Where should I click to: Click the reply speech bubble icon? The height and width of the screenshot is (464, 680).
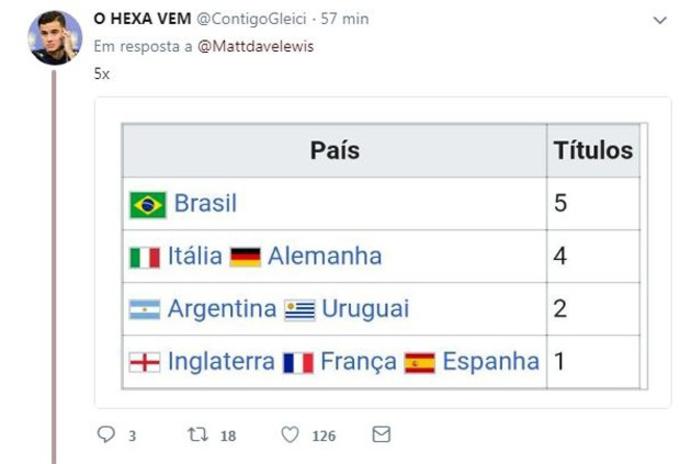click(x=107, y=435)
